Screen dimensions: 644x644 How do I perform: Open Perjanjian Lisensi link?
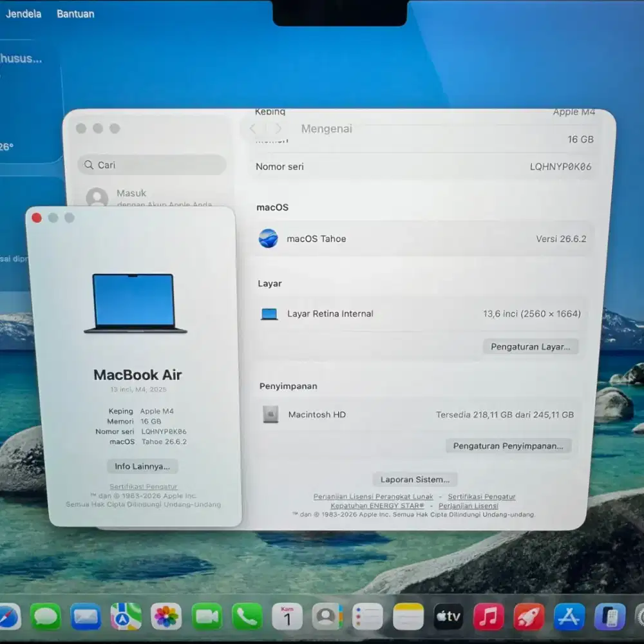point(468,506)
